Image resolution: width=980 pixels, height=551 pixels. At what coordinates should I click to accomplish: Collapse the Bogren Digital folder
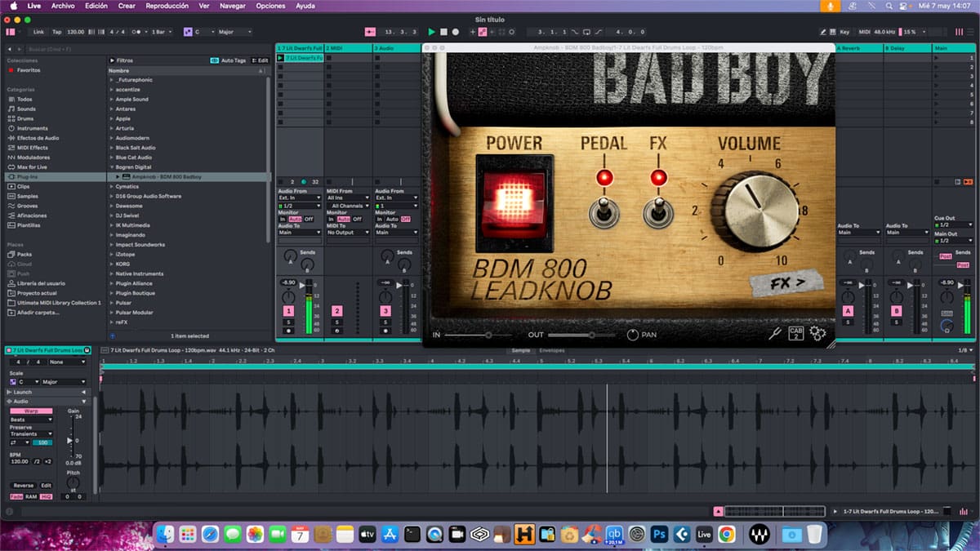(112, 167)
